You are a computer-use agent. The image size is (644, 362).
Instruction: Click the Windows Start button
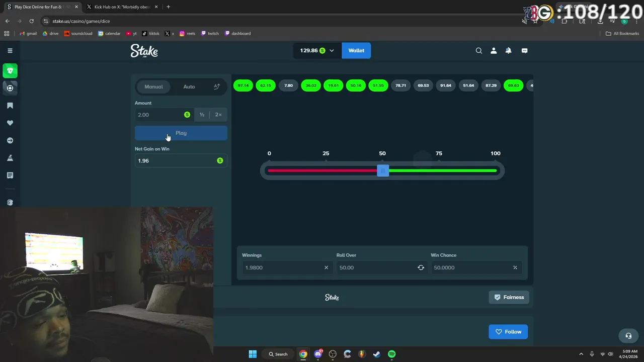(253, 354)
